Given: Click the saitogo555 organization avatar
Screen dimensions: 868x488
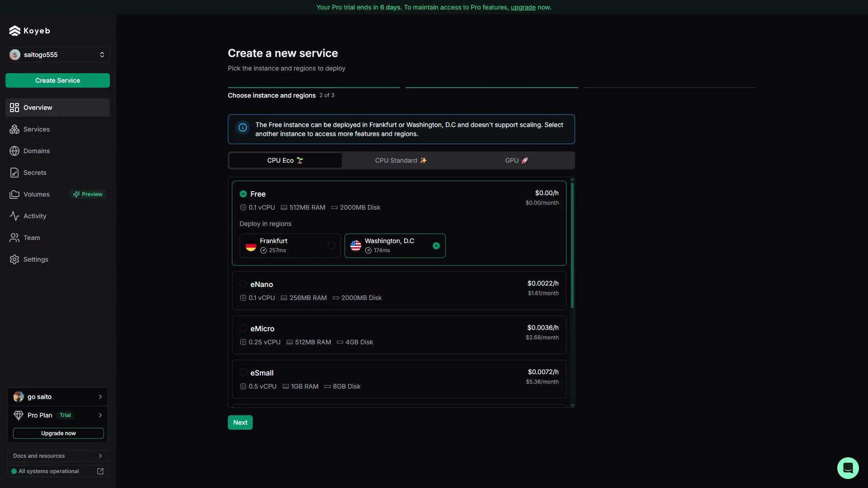Looking at the screenshot, I should (x=15, y=55).
